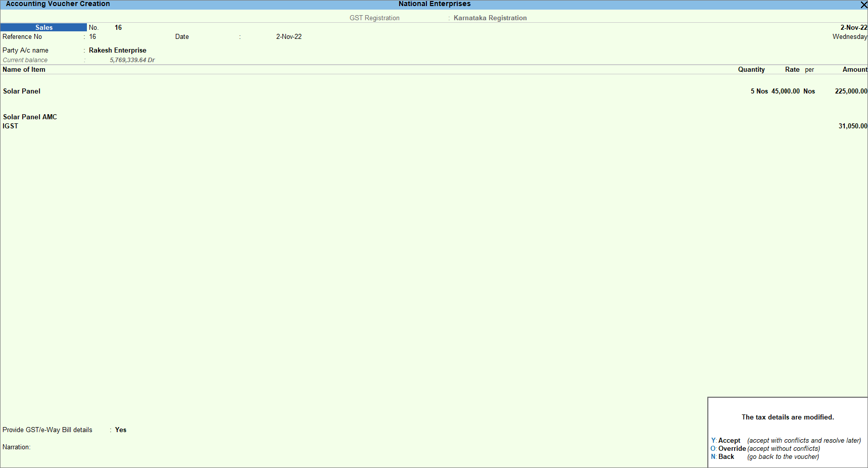Image resolution: width=868 pixels, height=468 pixels.
Task: Toggle Provide GST/e-Way Bill details Yes
Action: pyautogui.click(x=121, y=430)
